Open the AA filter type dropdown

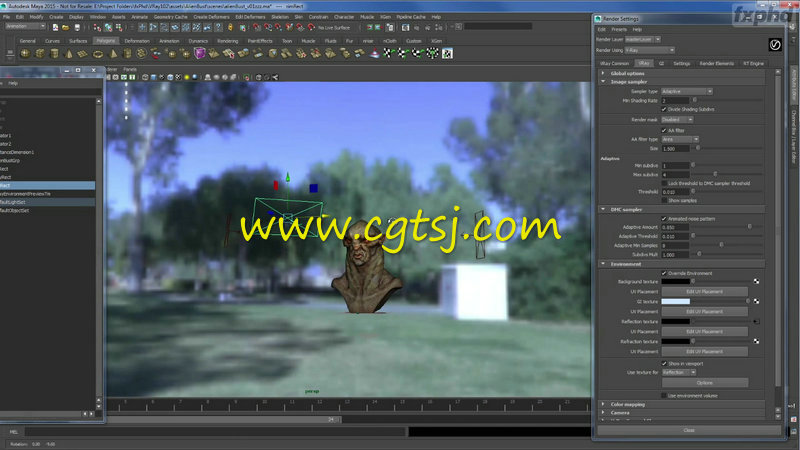point(680,139)
